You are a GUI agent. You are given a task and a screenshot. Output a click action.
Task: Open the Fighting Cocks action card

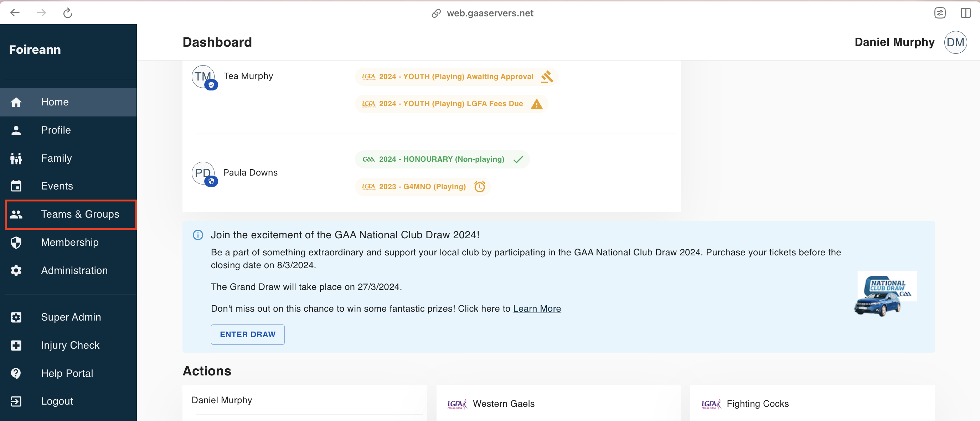click(812, 403)
